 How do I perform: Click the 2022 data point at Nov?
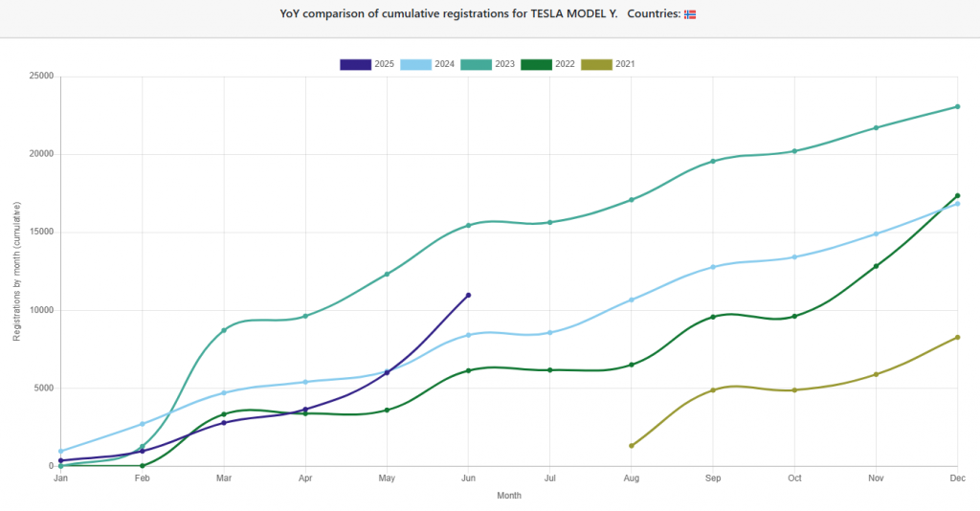pyautogui.click(x=876, y=266)
